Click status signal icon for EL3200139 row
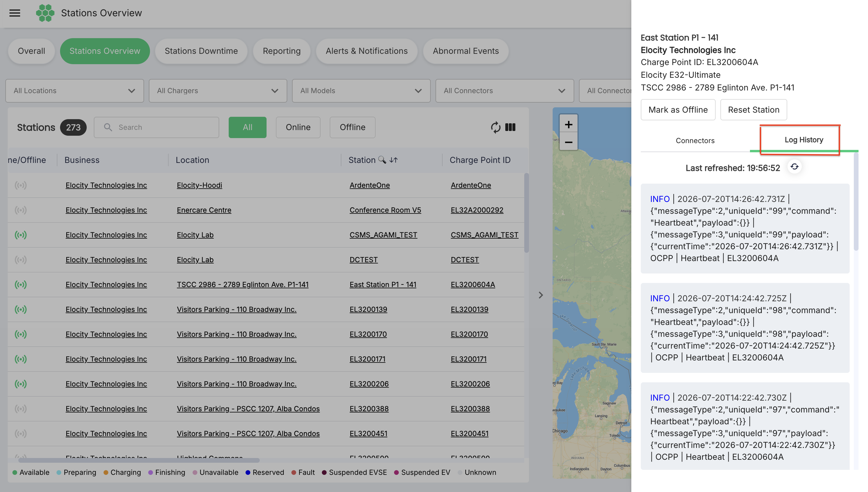The image size is (868, 492). pos(21,310)
